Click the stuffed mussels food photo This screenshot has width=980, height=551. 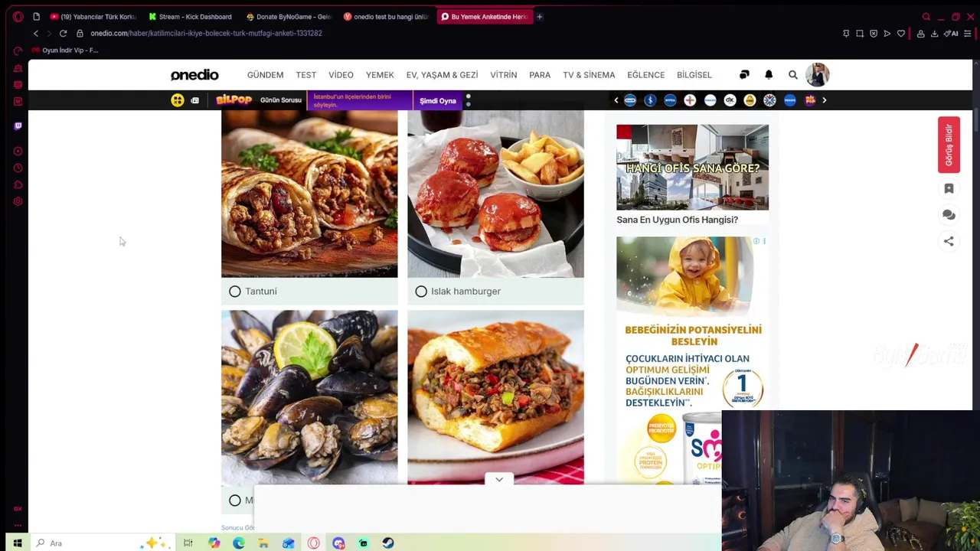click(x=309, y=397)
